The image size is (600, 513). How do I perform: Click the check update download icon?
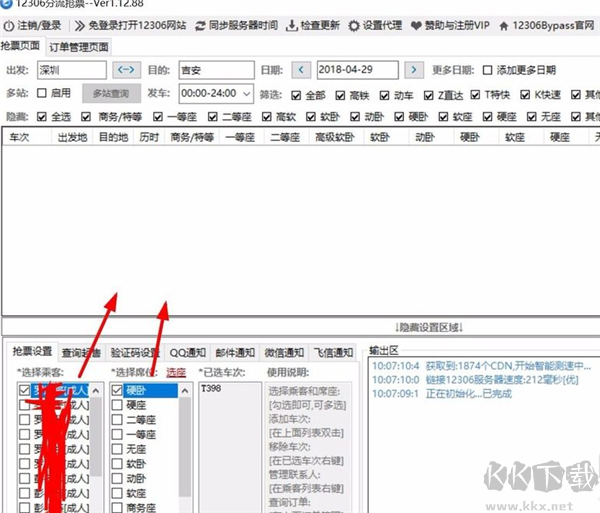[292, 26]
